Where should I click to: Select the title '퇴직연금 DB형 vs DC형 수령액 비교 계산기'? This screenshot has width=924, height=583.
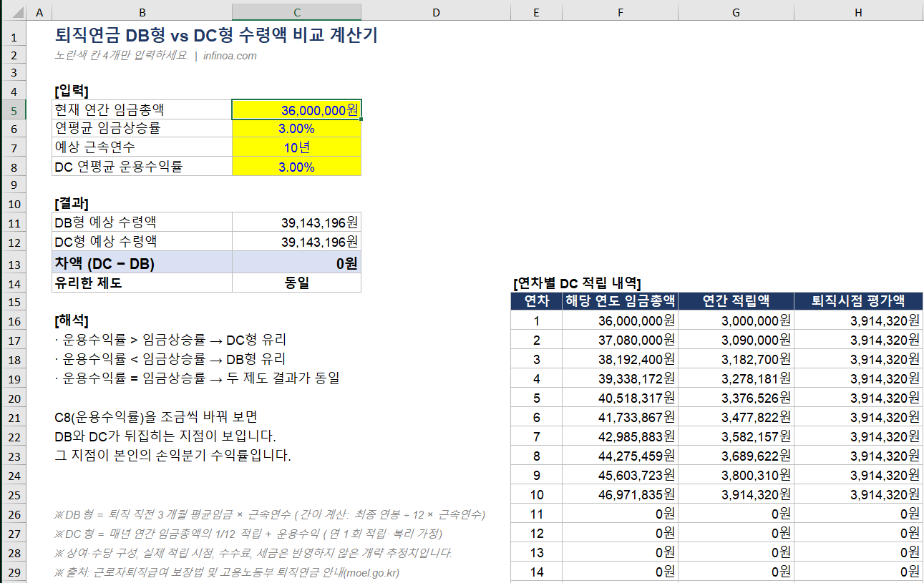(x=215, y=36)
